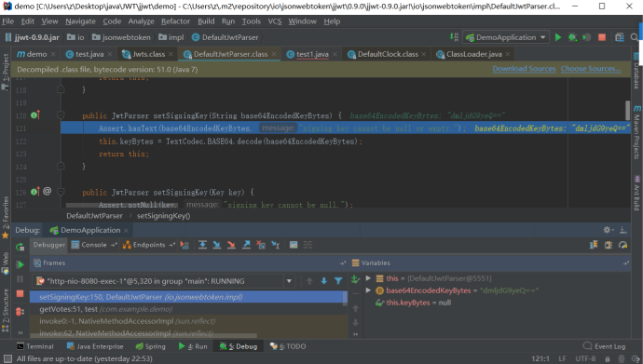Stop debugging with the red square in Debug panel
643x364 pixels.
pos(20,293)
